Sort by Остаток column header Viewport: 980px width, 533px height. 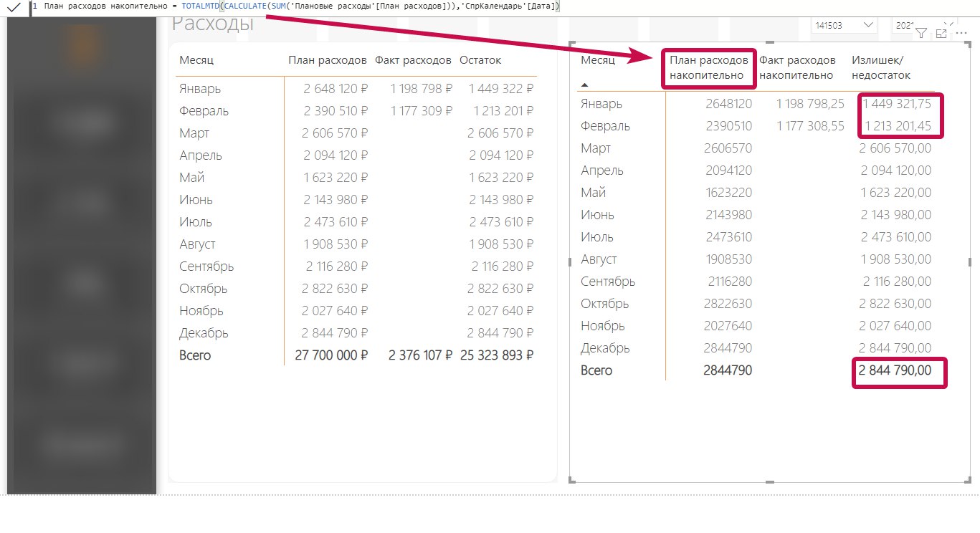click(x=480, y=60)
